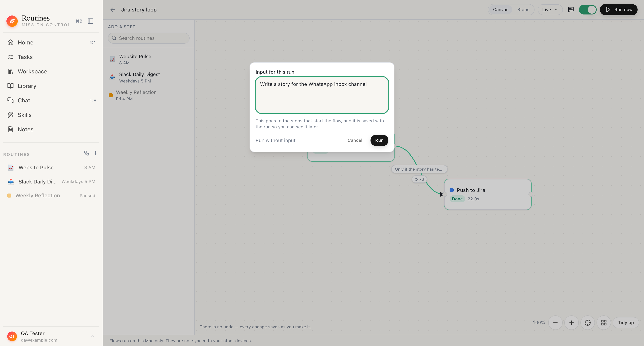The height and width of the screenshot is (346, 644).
Task: Click the Chat bubbles icon
Action: [x=10, y=100]
